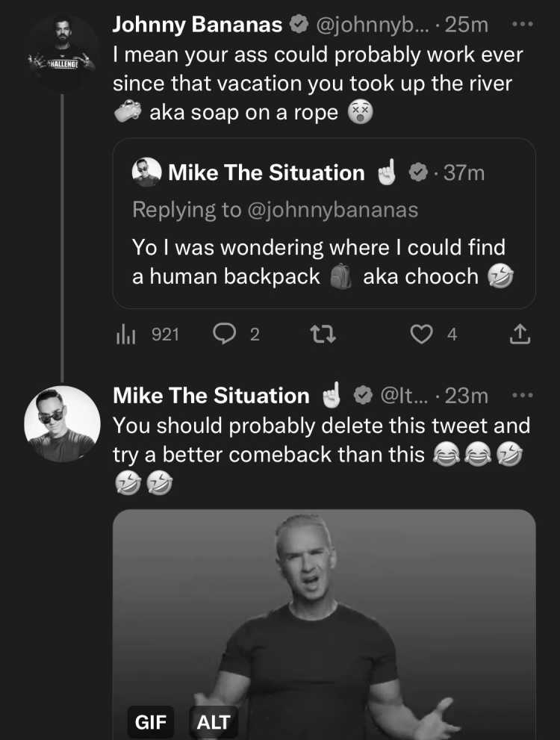This screenshot has width=560, height=740.
Task: Click the small avatar in the quoted tweet
Action: [x=146, y=172]
